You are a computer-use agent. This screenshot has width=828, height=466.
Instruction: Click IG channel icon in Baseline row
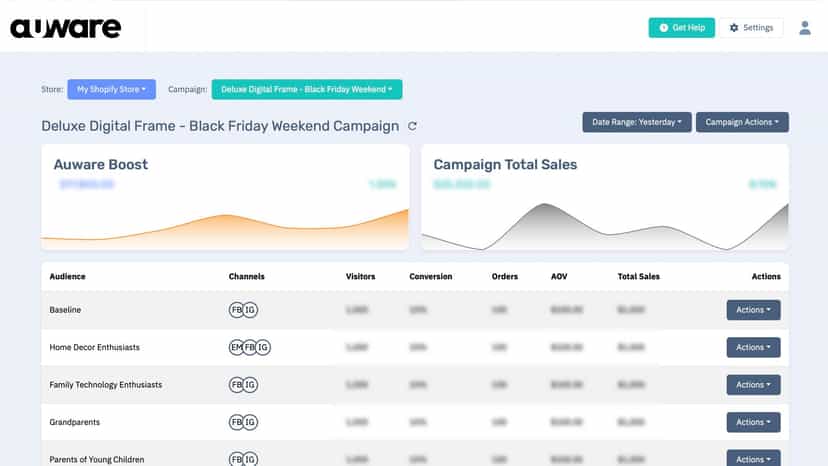(x=250, y=310)
